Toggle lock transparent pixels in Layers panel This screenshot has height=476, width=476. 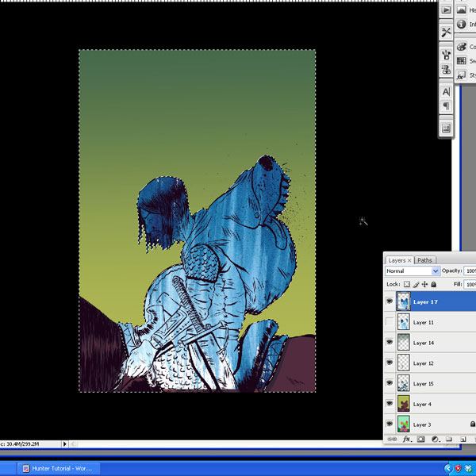pos(407,284)
